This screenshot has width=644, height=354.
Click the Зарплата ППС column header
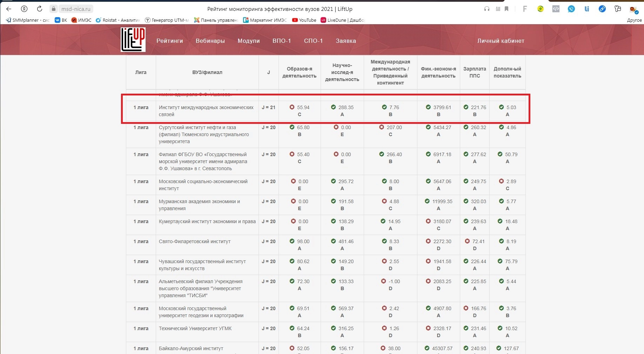click(x=474, y=72)
